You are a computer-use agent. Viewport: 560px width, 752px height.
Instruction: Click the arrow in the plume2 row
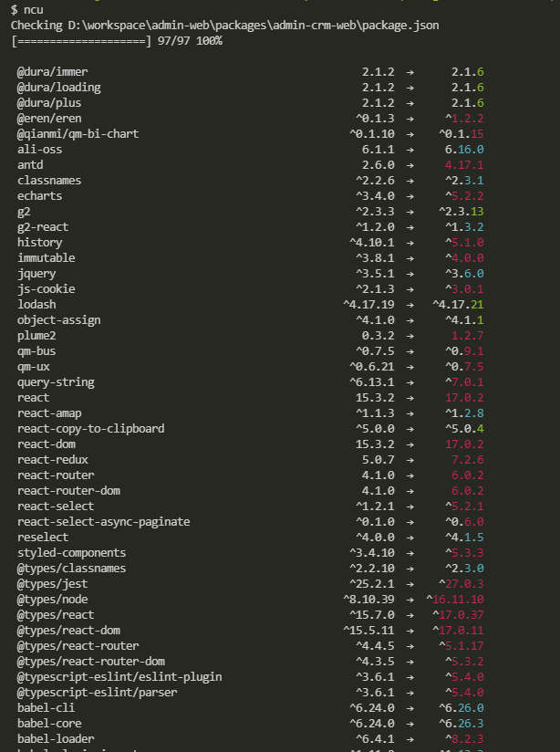click(x=410, y=336)
